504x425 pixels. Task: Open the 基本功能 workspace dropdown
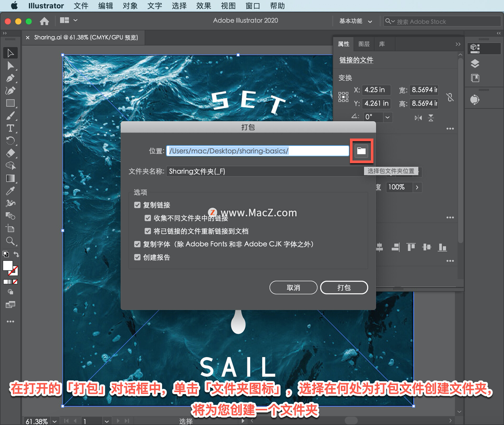356,21
